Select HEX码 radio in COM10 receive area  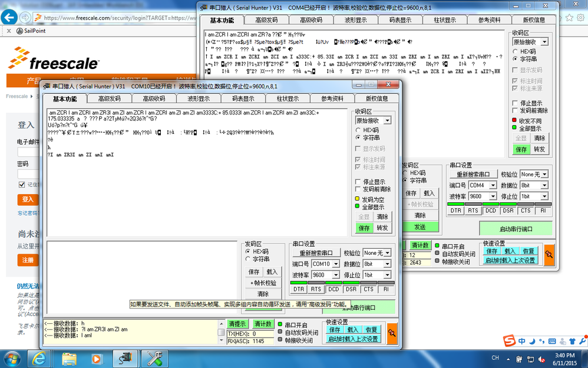358,130
